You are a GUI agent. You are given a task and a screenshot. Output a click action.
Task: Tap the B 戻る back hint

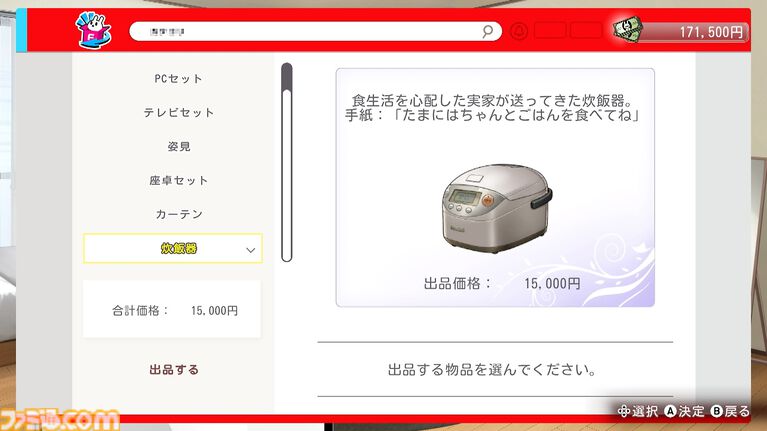730,411
